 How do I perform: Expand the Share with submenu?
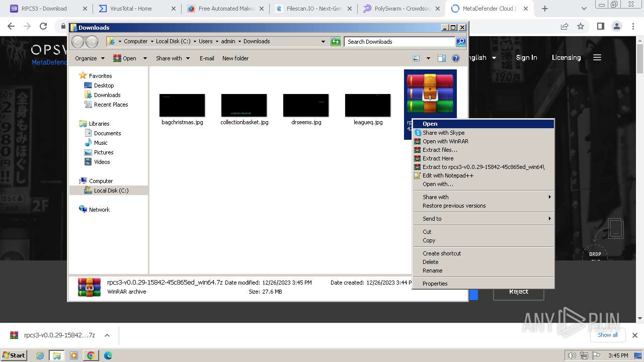483,197
